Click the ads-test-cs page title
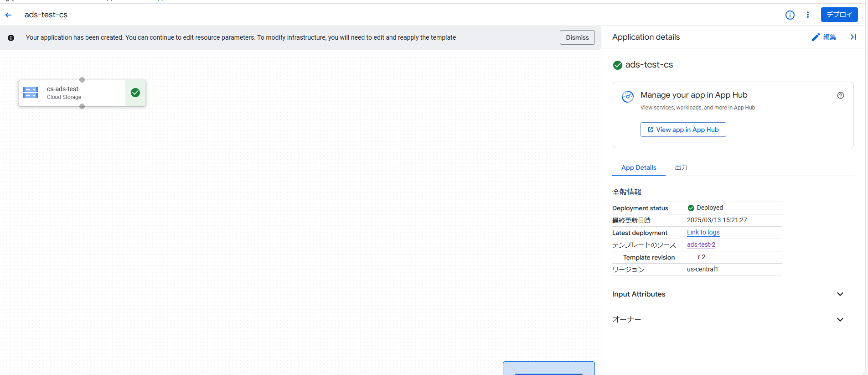Screen dimensions: 868x375 (x=46, y=15)
